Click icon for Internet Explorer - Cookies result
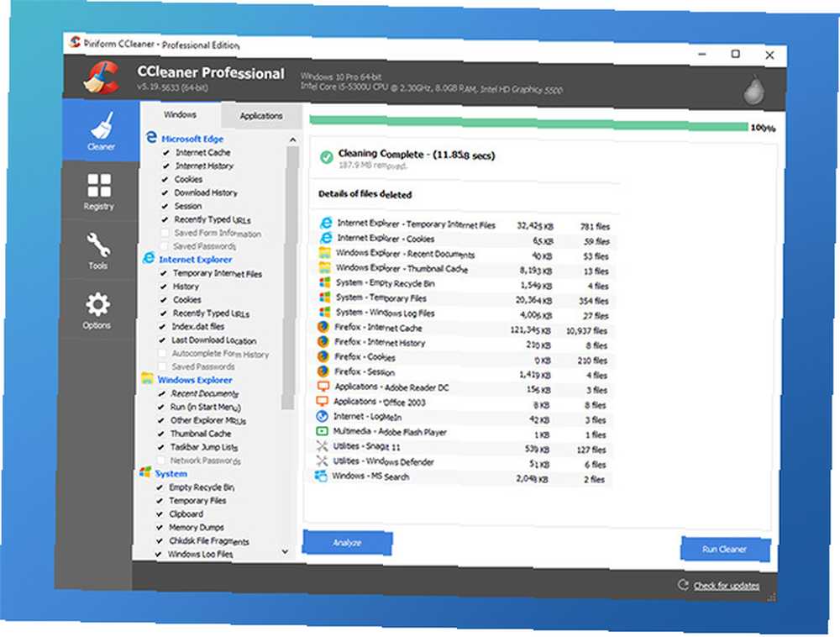 click(326, 237)
